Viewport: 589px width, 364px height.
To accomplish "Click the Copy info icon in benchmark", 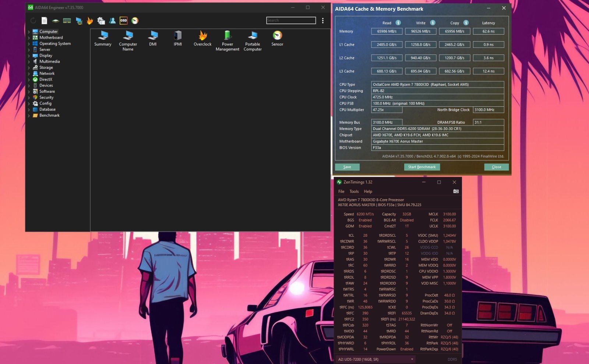I will point(466,23).
